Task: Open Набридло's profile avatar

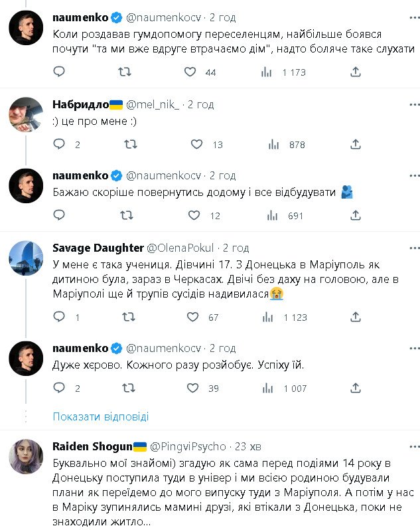Action: click(x=26, y=114)
